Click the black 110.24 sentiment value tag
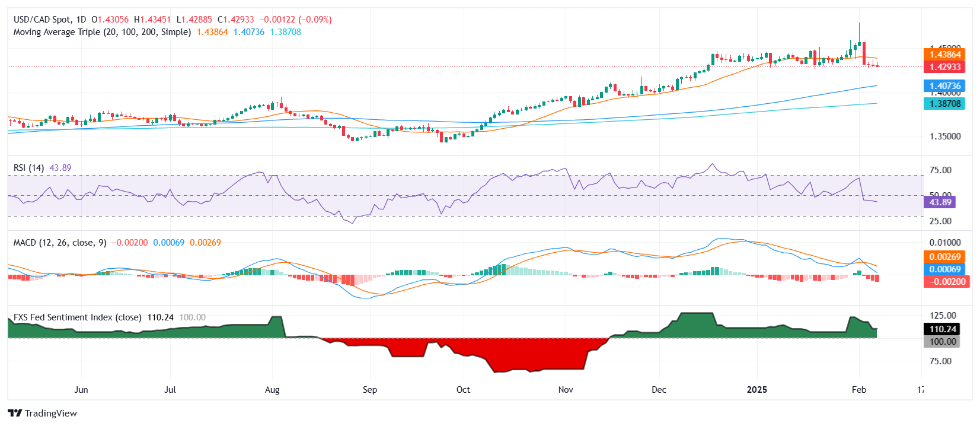 click(x=942, y=329)
